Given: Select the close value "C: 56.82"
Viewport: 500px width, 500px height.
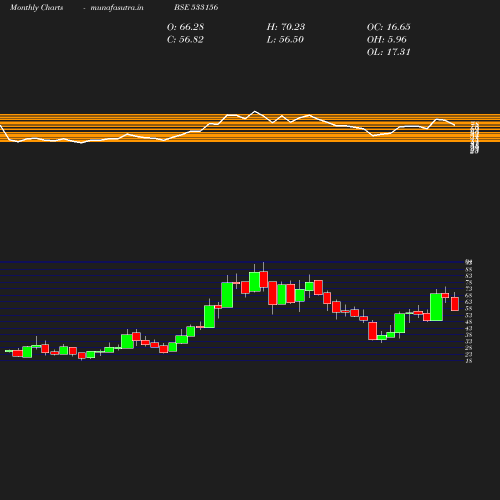Looking at the screenshot, I should tap(185, 40).
